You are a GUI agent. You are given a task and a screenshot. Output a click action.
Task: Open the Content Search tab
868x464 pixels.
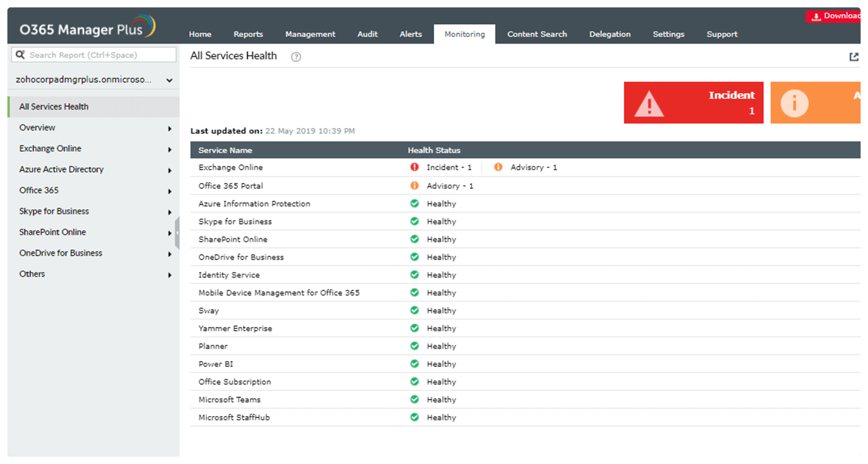click(x=537, y=34)
